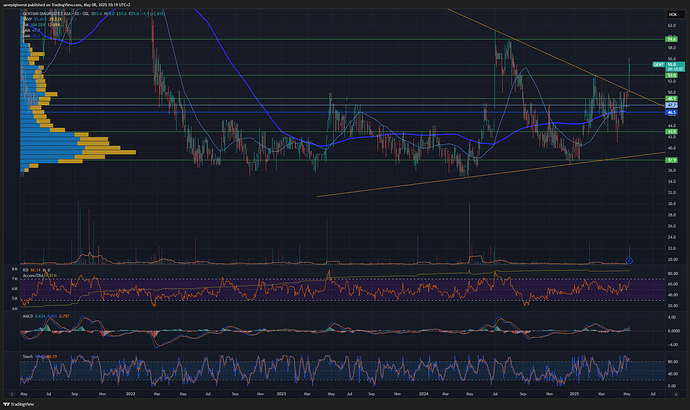Click the timezone icon left of time axis
The height and width of the screenshot is (410, 690).
tap(12, 394)
